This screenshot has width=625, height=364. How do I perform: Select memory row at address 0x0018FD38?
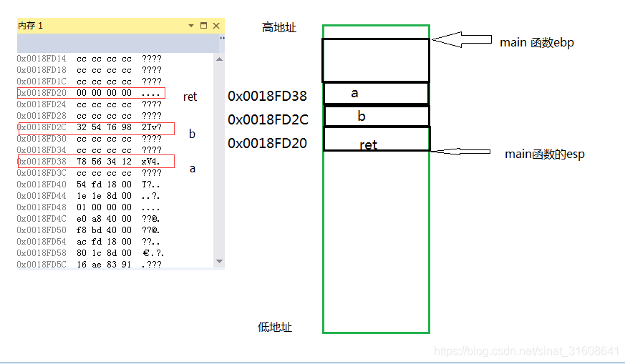click(x=96, y=162)
